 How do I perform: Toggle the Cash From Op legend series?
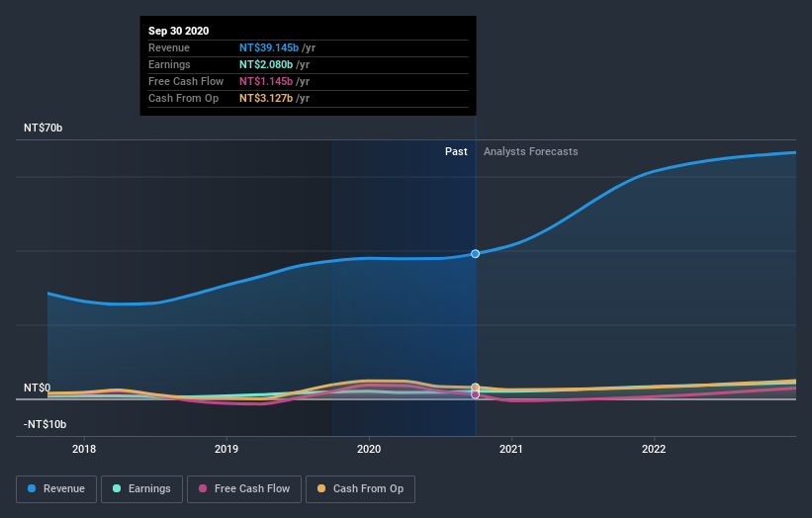click(x=360, y=489)
